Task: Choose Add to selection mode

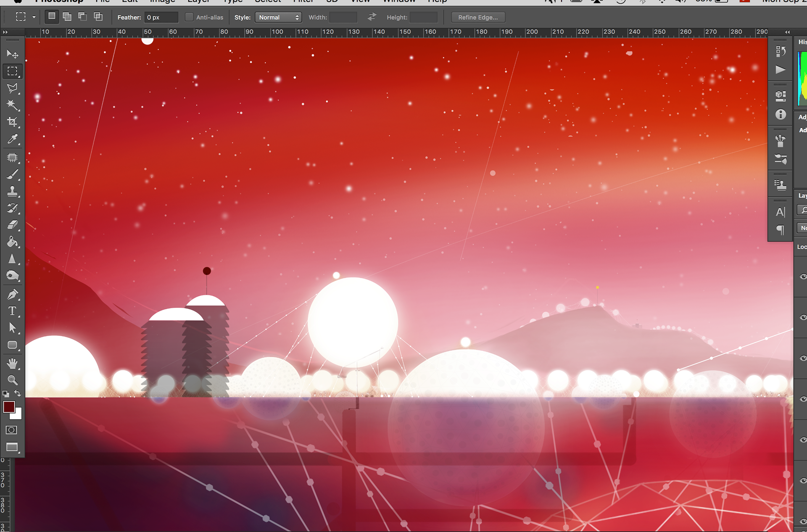Action: [x=67, y=17]
